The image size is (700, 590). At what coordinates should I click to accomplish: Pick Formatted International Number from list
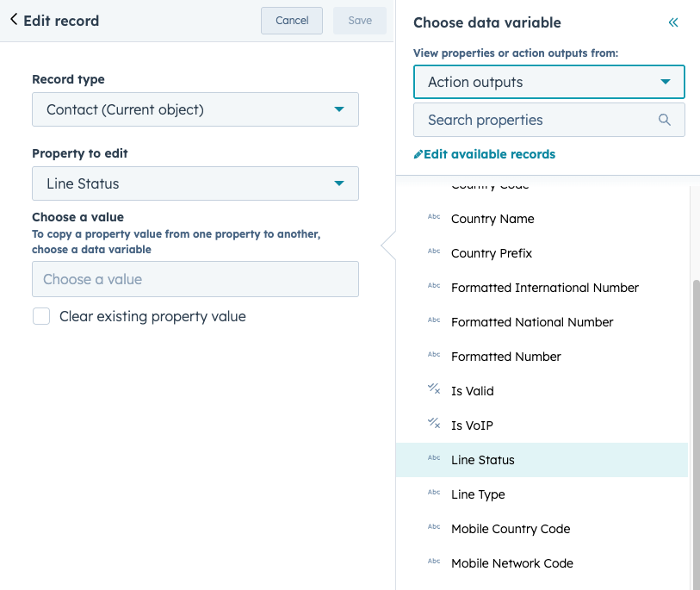tap(545, 288)
